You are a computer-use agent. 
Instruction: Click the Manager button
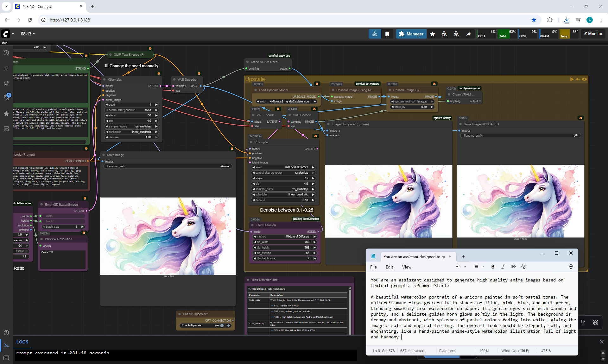[411, 34]
